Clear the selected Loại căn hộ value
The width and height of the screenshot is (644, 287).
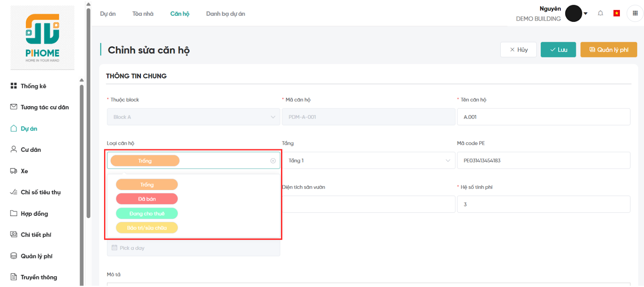point(273,161)
